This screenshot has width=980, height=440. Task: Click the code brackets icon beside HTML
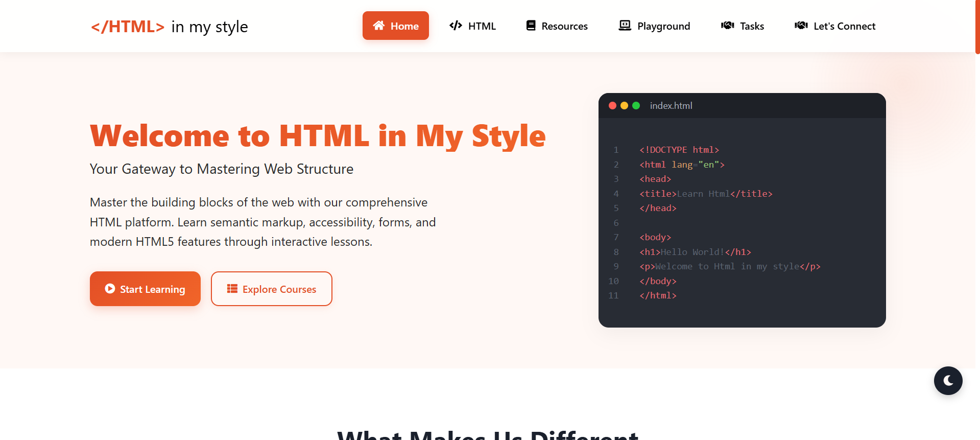456,26
